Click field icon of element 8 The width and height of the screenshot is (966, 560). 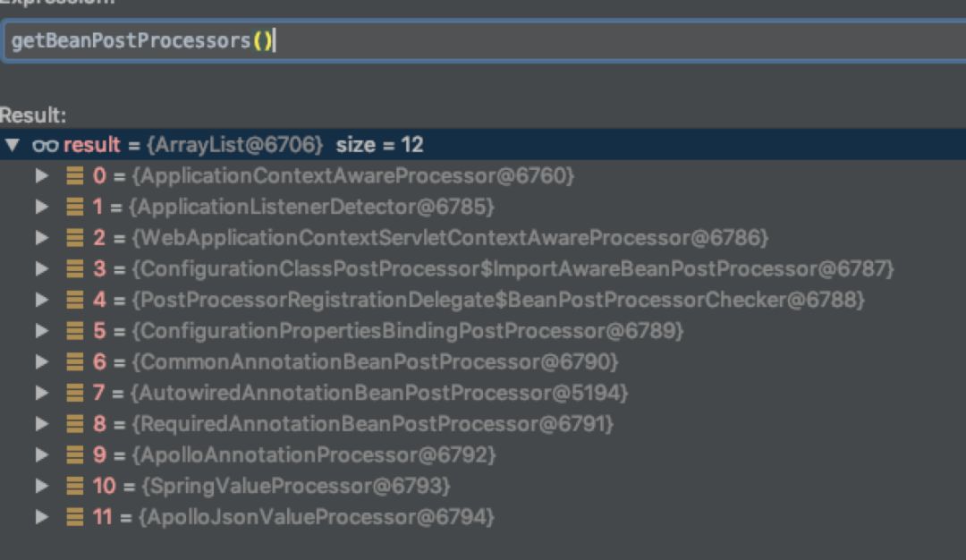pos(75,424)
